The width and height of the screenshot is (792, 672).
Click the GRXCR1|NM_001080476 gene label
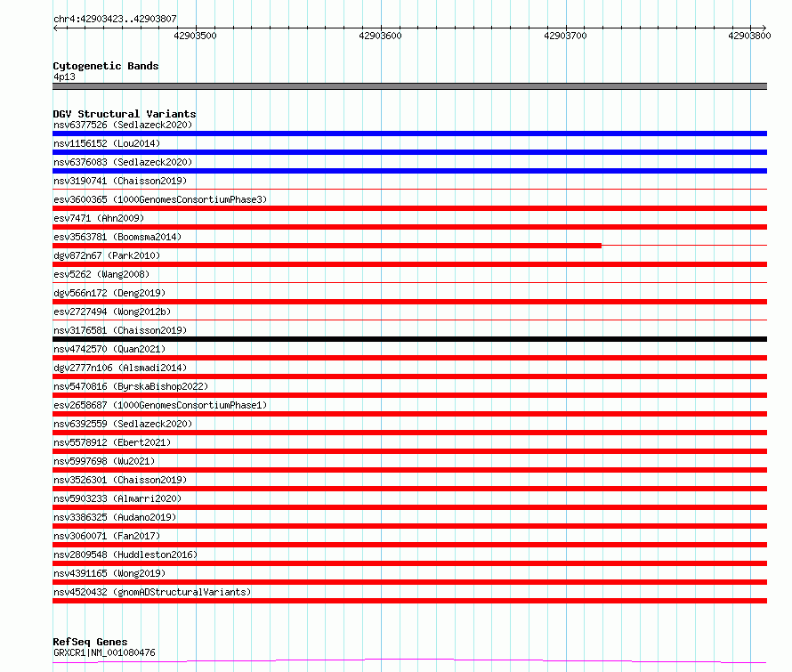tap(104, 652)
